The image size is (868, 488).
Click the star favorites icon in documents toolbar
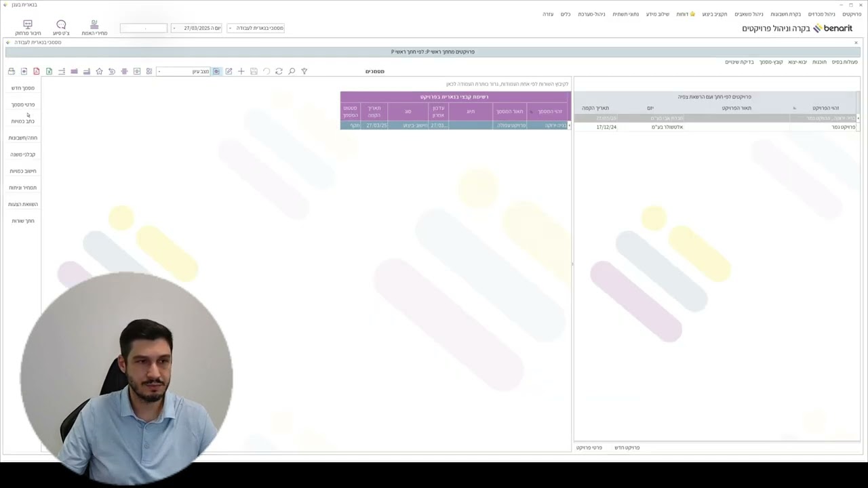[100, 71]
